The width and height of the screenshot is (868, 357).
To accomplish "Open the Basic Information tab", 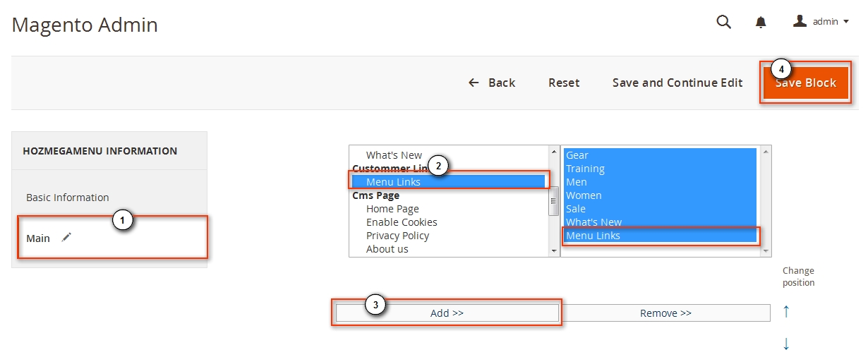I will 68,198.
